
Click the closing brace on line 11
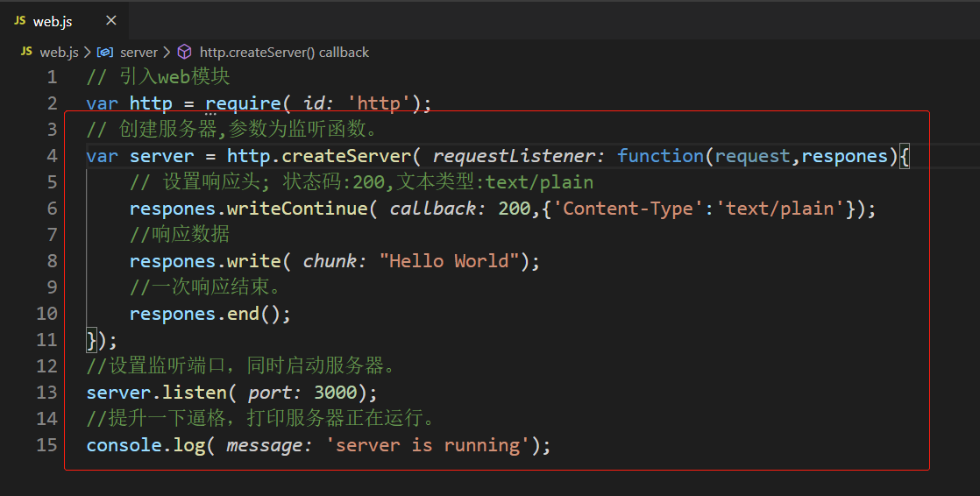tap(91, 340)
